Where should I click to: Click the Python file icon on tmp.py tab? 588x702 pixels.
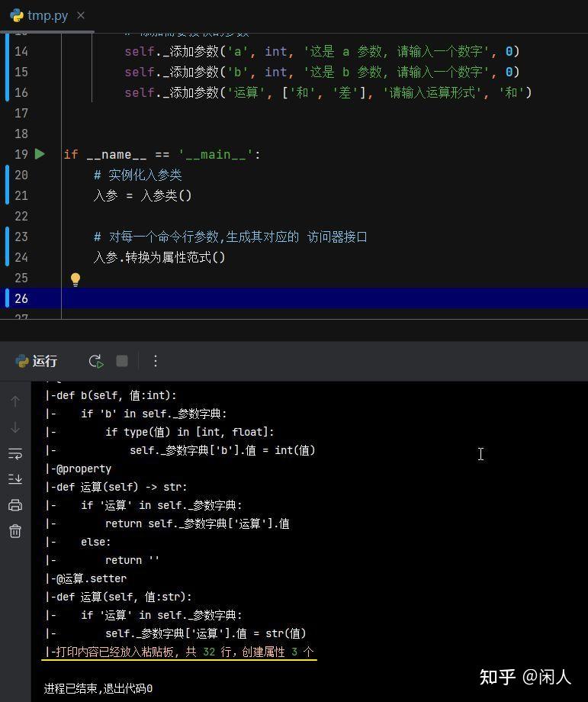17,16
